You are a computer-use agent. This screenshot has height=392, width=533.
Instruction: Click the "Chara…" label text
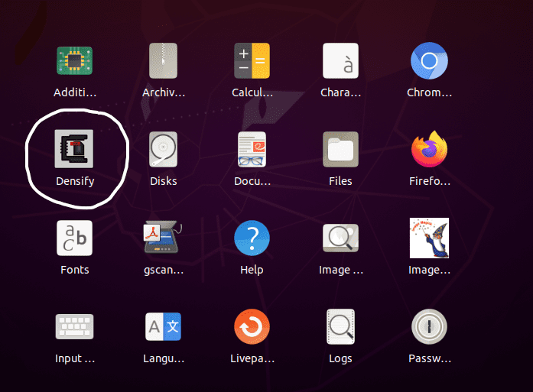click(x=340, y=92)
